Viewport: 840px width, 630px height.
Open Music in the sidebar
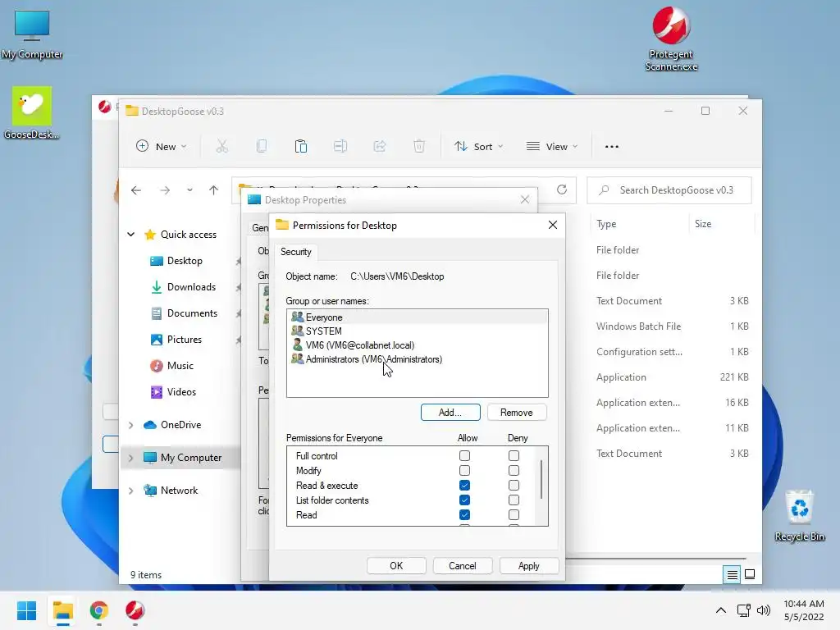tap(180, 366)
